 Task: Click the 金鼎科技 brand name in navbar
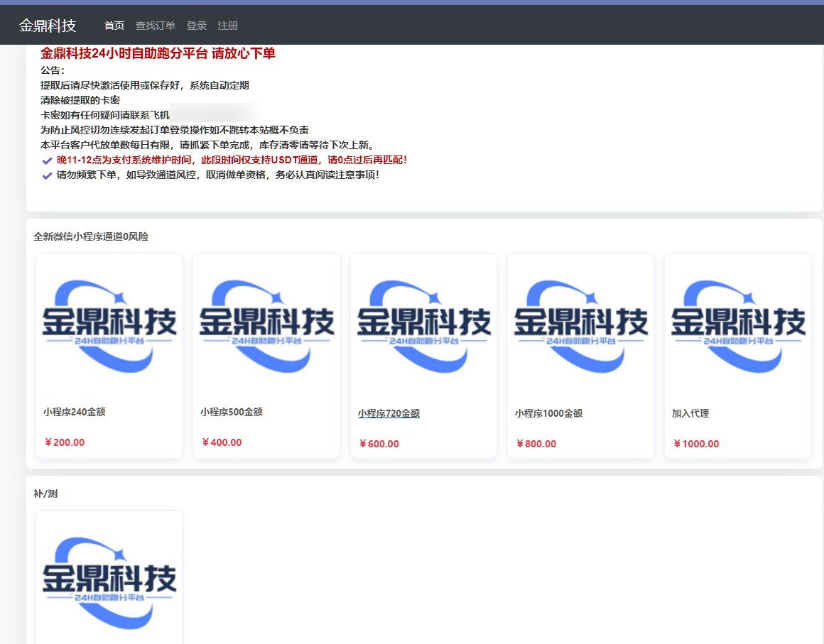[x=48, y=26]
